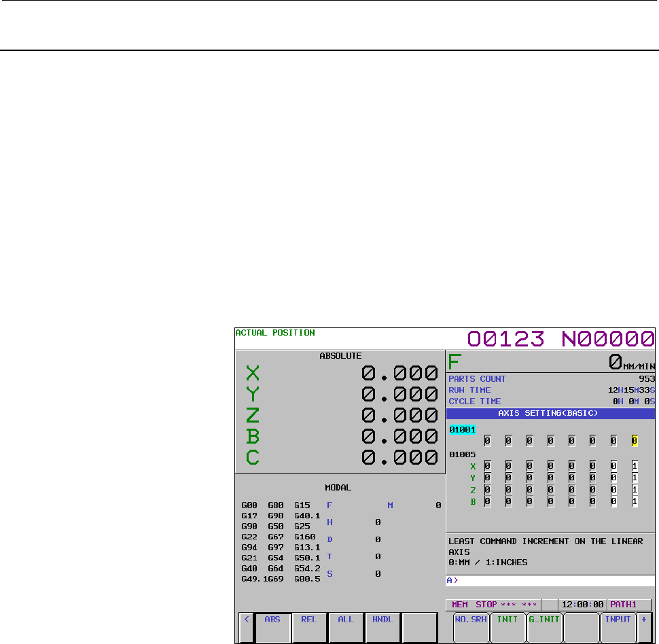Click the modal H value
This screenshot has width=659, height=644.
pyautogui.click(x=378, y=522)
